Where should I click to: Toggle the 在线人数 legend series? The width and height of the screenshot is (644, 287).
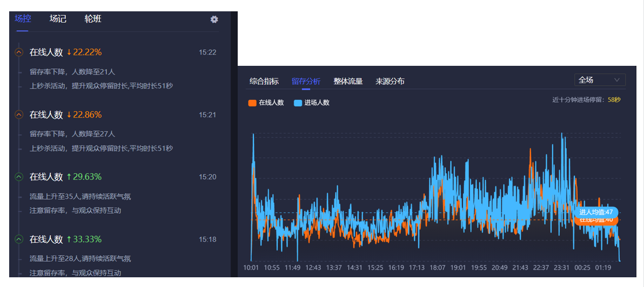pos(266,103)
